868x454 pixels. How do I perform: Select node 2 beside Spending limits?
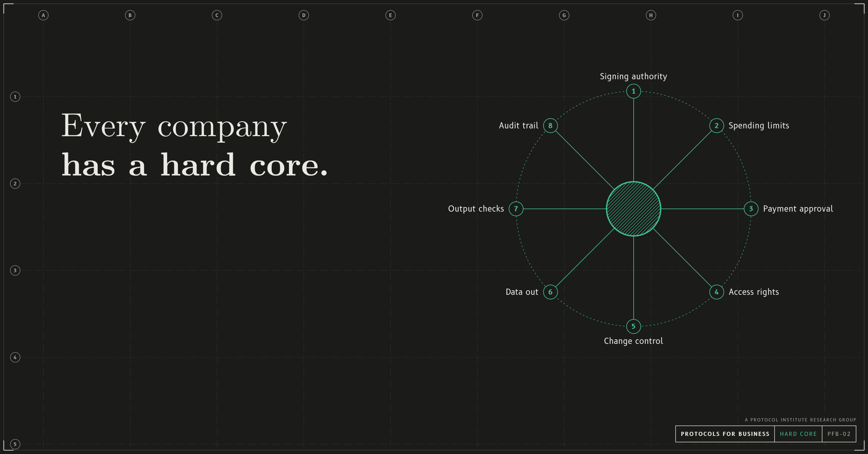716,126
